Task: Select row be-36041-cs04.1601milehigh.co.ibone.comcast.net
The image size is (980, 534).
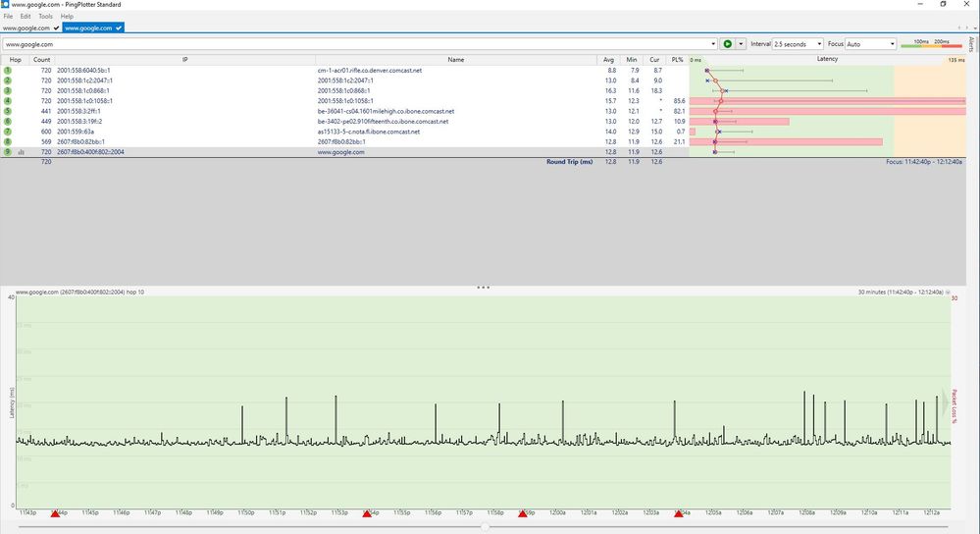Action: (483, 111)
